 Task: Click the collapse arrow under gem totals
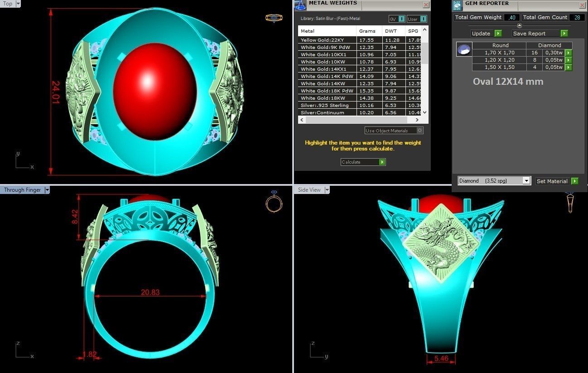pos(519,25)
